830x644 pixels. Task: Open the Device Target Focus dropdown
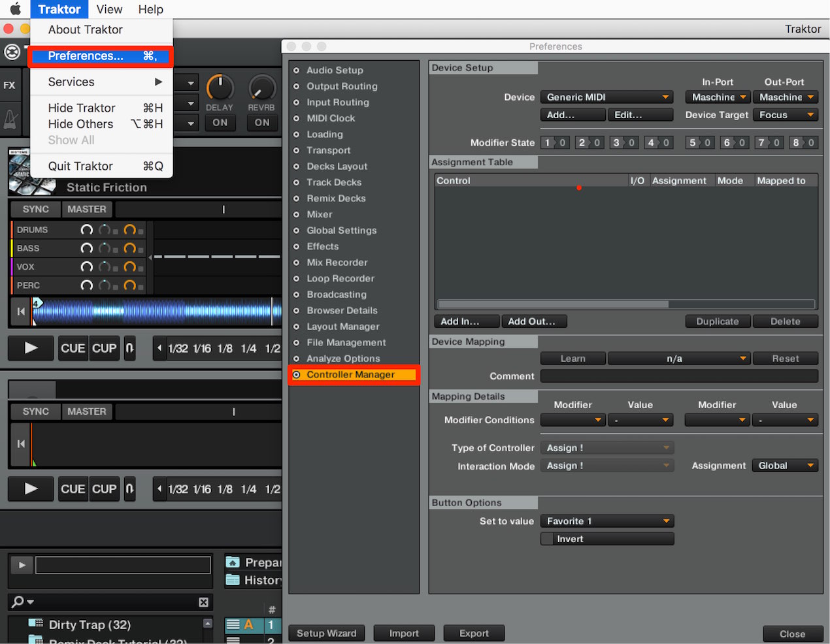[785, 114]
